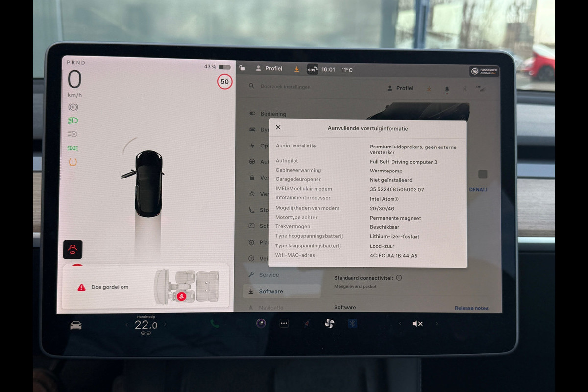Select the Service menu item
588x392 pixels.
click(x=269, y=275)
